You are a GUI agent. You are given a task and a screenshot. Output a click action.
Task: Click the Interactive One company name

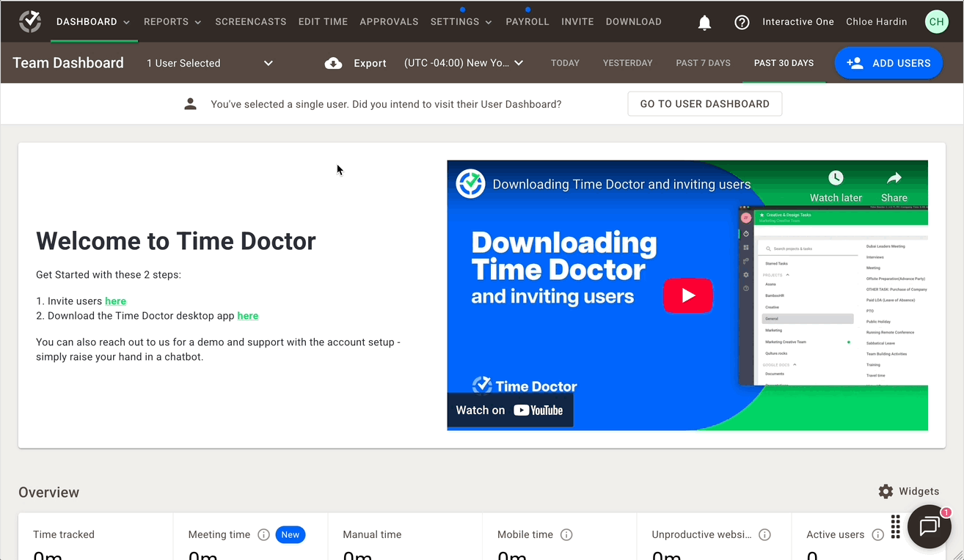[798, 22]
